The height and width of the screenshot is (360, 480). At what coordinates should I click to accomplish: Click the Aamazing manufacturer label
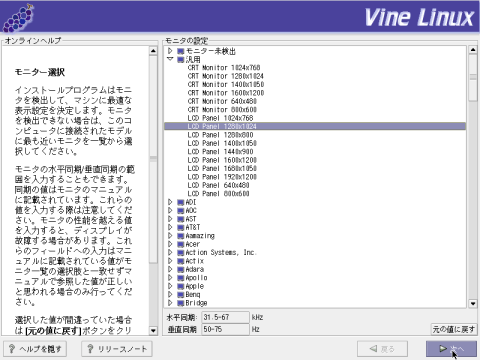click(x=200, y=236)
